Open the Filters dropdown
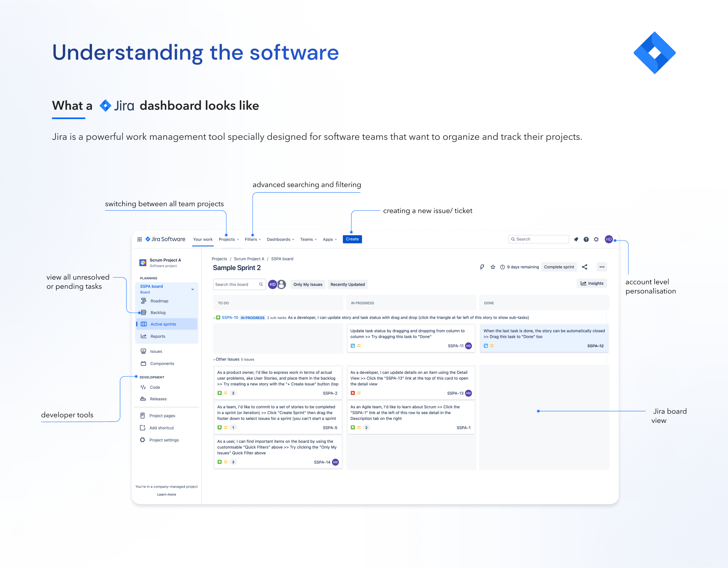Image resolution: width=728 pixels, height=568 pixels. (253, 239)
